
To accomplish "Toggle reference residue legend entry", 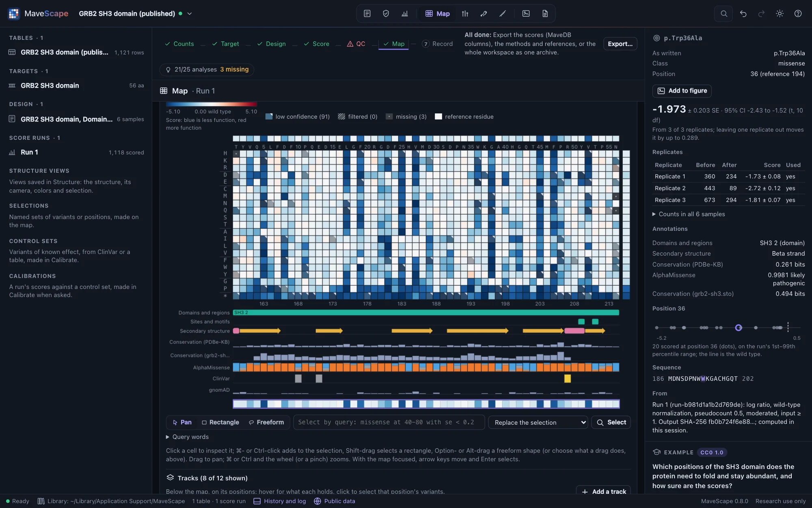I will 464,117.
